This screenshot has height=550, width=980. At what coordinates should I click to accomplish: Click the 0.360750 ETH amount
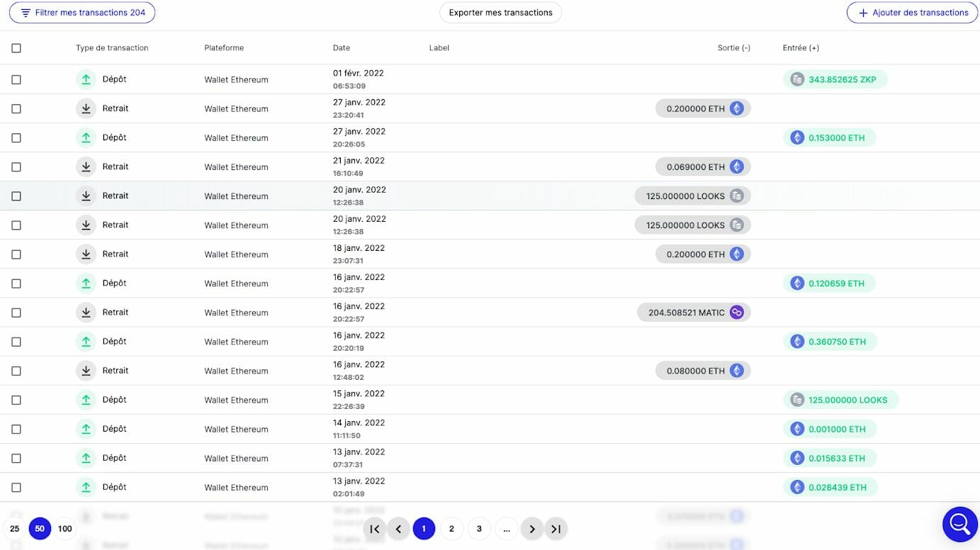tap(838, 342)
